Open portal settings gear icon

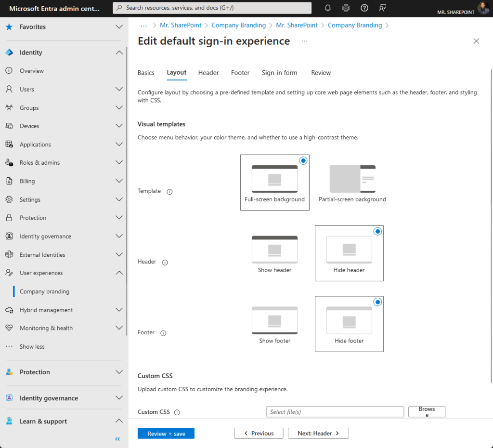346,8
